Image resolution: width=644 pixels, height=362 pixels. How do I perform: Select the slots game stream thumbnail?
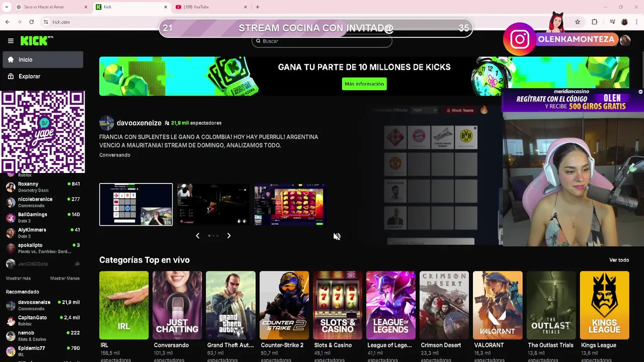(x=290, y=205)
